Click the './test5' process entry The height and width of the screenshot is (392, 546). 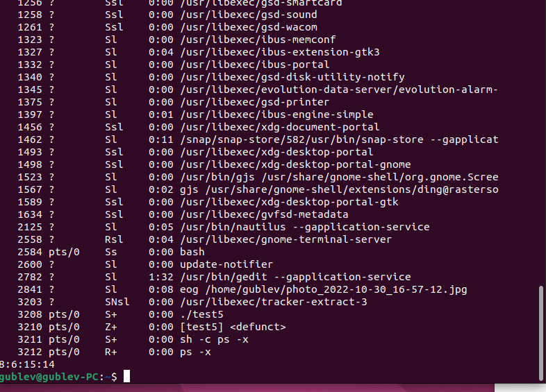click(x=201, y=315)
